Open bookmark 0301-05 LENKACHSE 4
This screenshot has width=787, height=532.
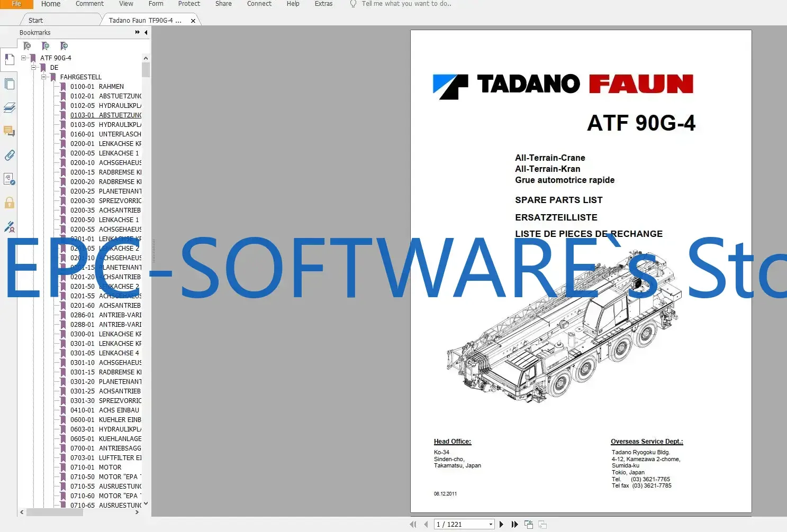tap(104, 353)
